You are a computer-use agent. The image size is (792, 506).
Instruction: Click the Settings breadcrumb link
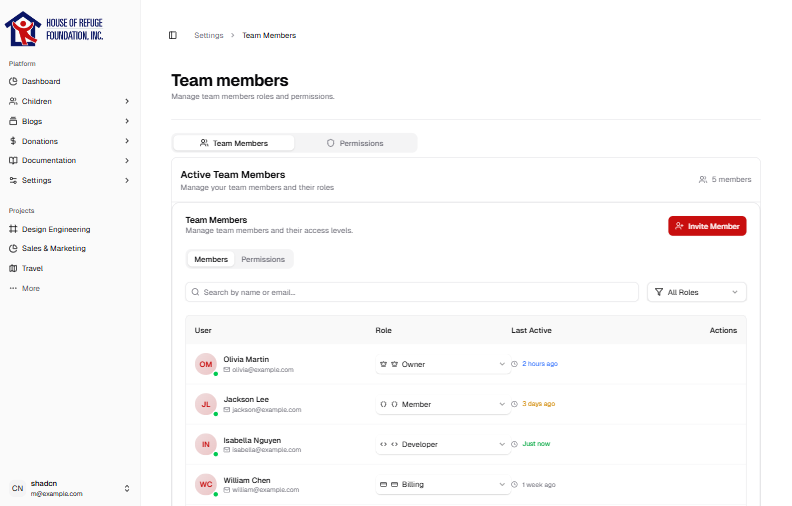[209, 35]
